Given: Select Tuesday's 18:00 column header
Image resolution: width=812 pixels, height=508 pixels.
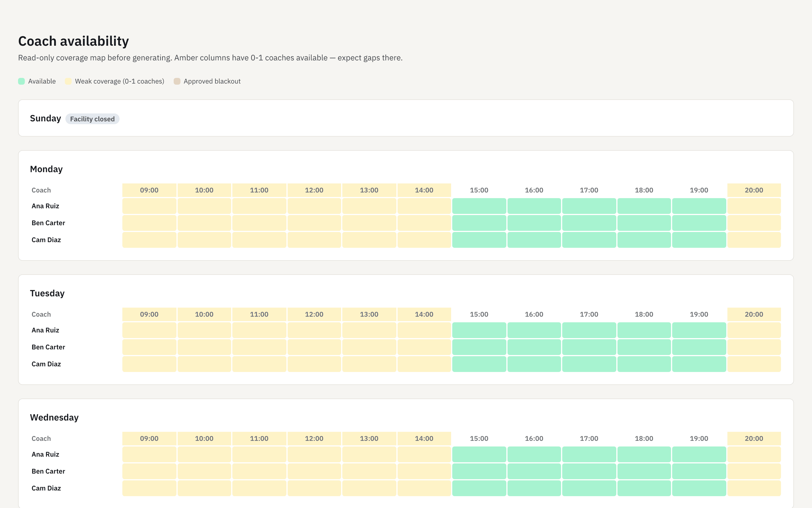Looking at the screenshot, I should tap(644, 314).
